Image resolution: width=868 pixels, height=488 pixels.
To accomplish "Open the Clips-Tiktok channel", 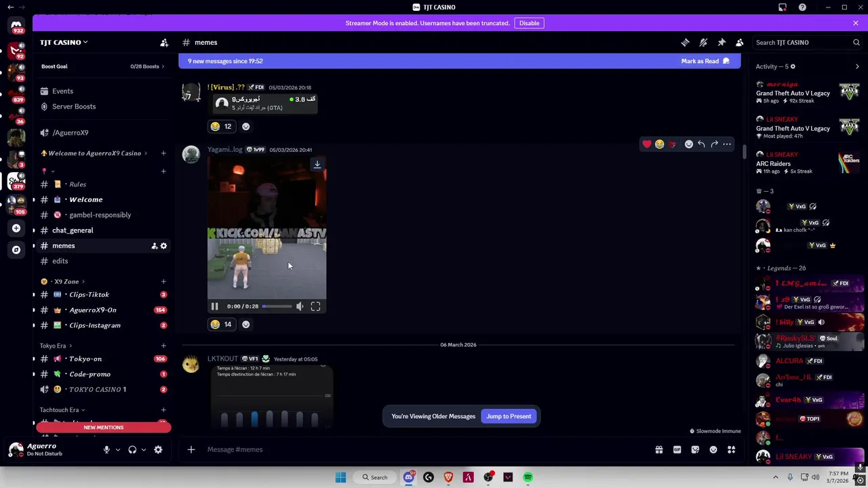I will 89,295.
